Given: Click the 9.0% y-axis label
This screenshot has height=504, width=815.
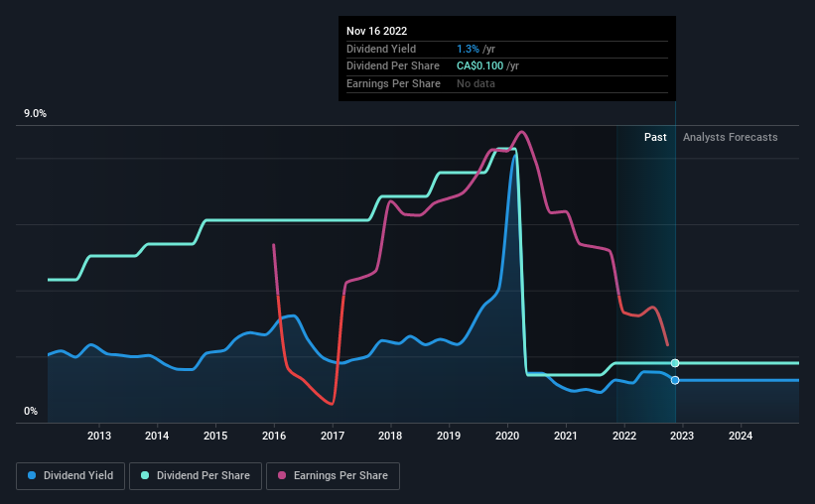Looking at the screenshot, I should [35, 114].
